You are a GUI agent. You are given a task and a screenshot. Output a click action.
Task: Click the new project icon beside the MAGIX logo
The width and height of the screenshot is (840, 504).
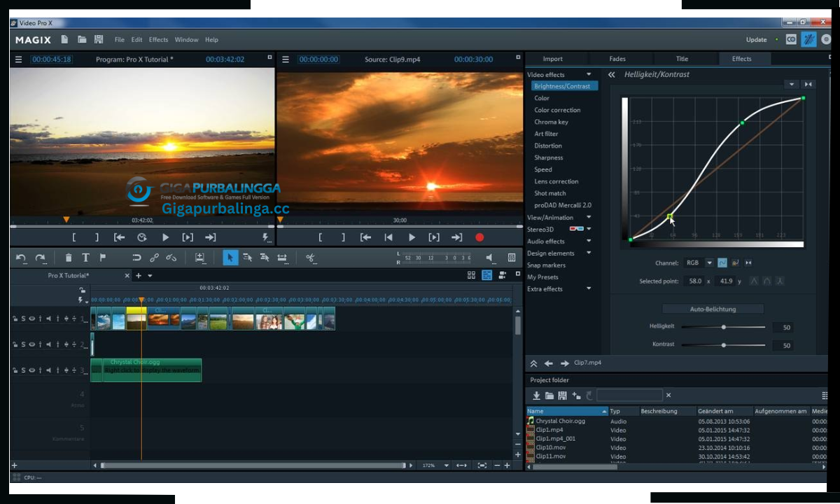tap(65, 39)
